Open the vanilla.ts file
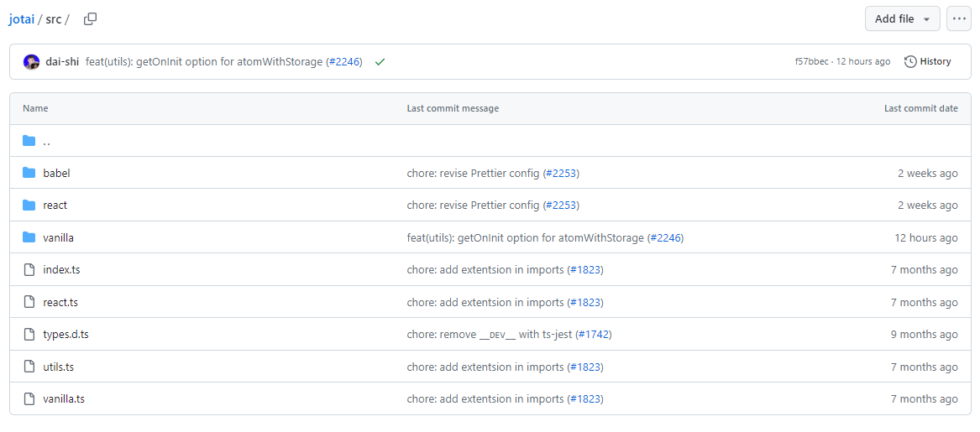The height and width of the screenshot is (432, 980). coord(64,398)
